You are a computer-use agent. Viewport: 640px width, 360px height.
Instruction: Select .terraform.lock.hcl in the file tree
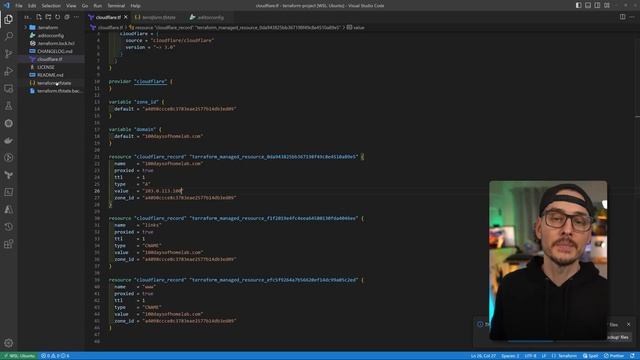tap(51, 43)
